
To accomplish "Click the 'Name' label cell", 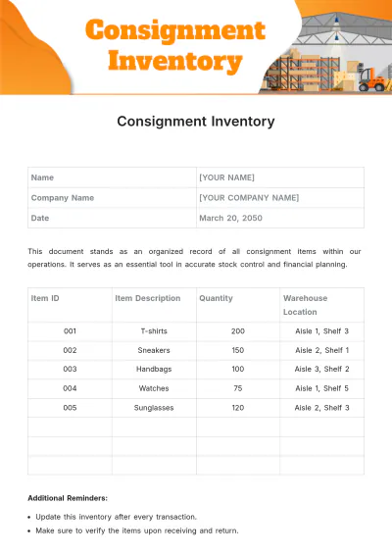I will pos(112,177).
